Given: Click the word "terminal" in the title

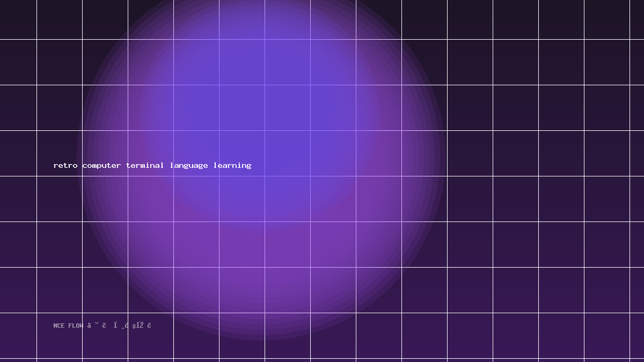Looking at the screenshot, I should pyautogui.click(x=145, y=165).
